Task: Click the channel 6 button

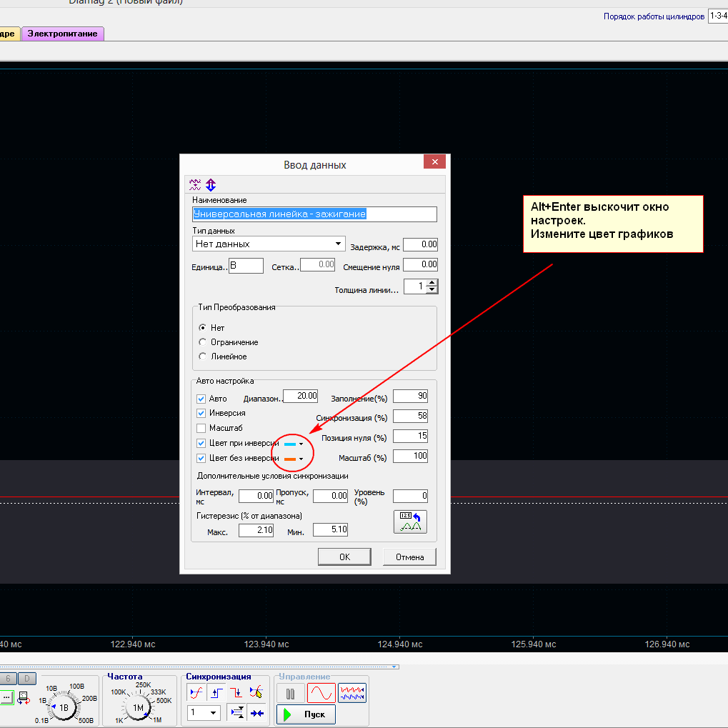Action: tap(8, 678)
